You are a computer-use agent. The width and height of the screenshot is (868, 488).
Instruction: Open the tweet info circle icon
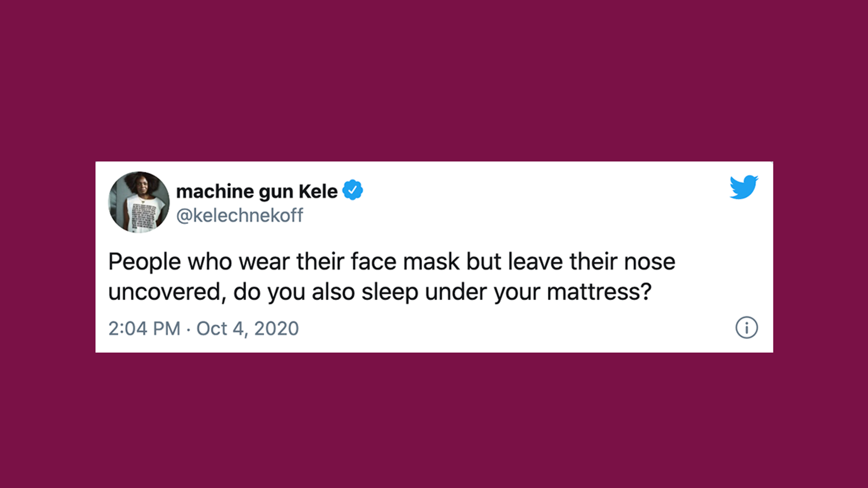point(746,328)
